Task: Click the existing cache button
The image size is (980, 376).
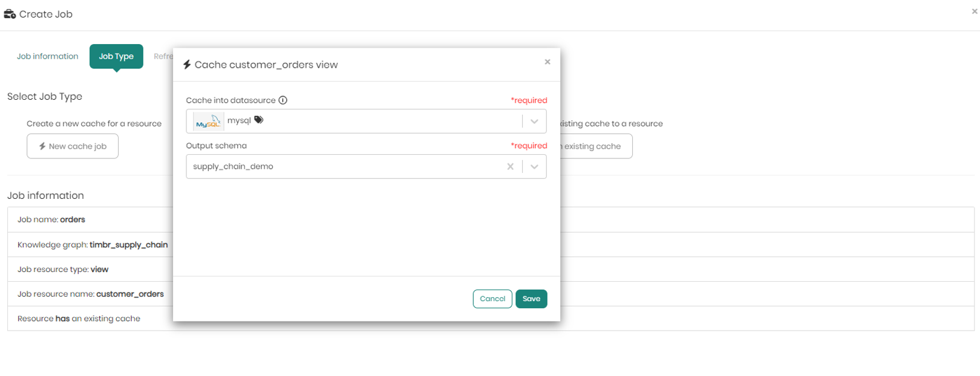Action: click(x=596, y=146)
